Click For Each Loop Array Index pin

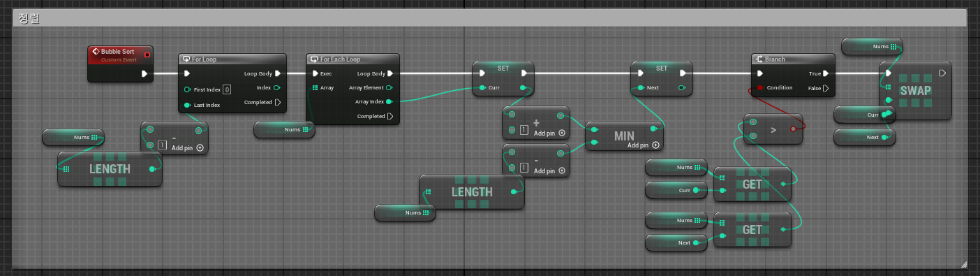click(x=389, y=102)
